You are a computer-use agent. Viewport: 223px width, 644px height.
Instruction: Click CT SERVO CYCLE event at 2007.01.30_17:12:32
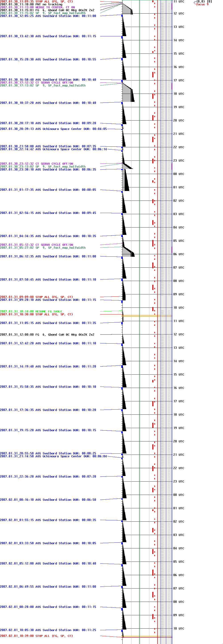point(37,82)
